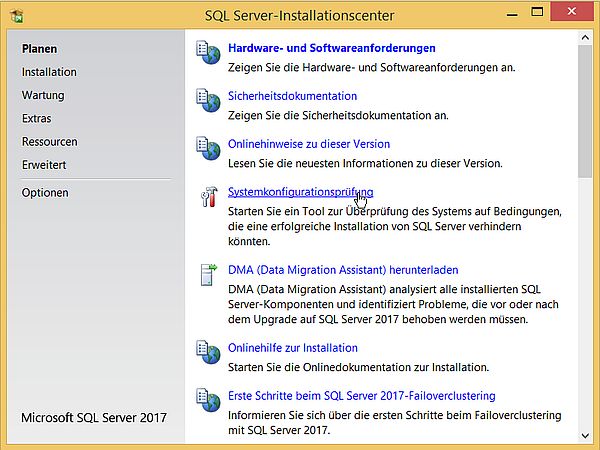Go to the Extras category
This screenshot has width=600, height=450.
(x=36, y=119)
